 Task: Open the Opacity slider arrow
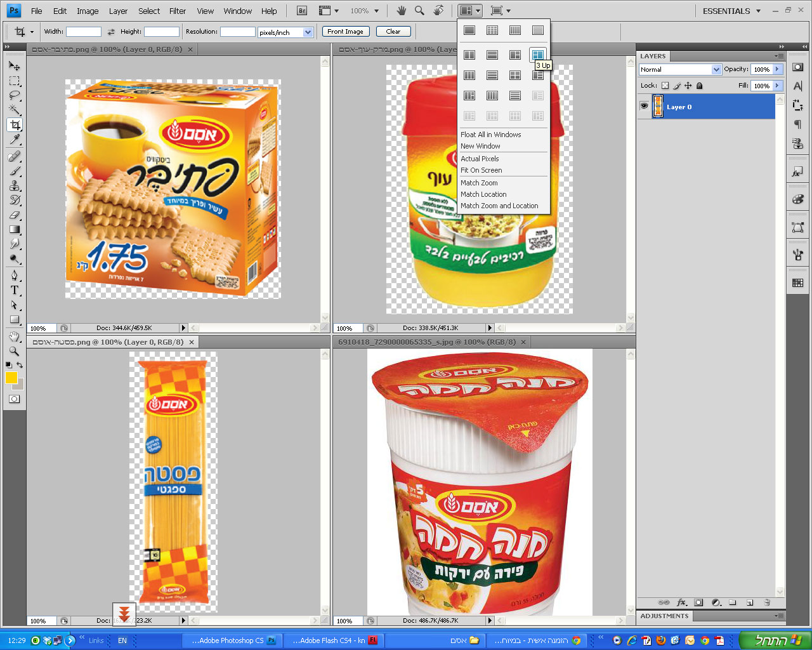[x=777, y=69]
